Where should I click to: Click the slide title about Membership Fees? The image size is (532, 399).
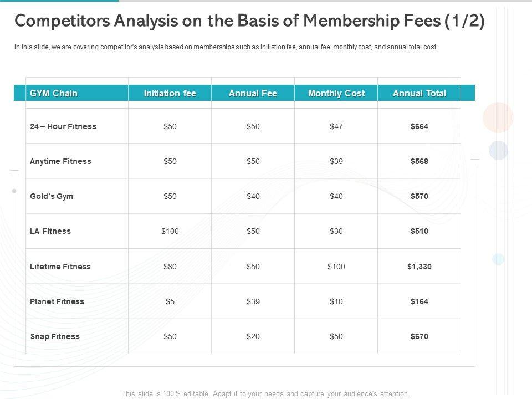249,21
